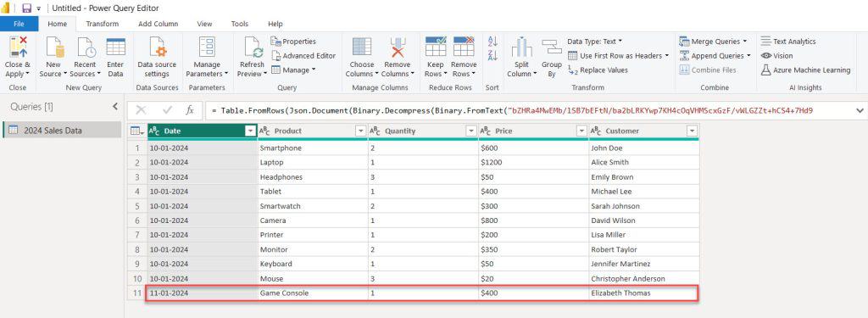This screenshot has width=868, height=318.
Task: Expand the formula bar chevron
Action: click(x=860, y=110)
